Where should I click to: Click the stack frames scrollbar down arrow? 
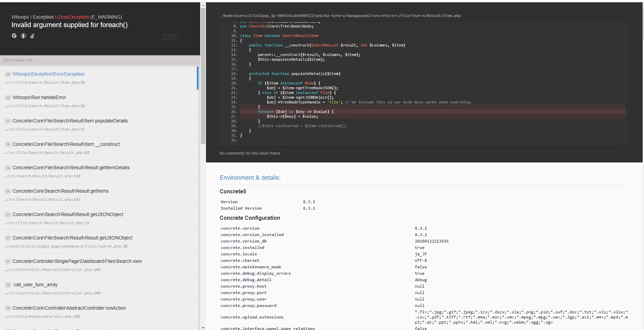pos(203,328)
